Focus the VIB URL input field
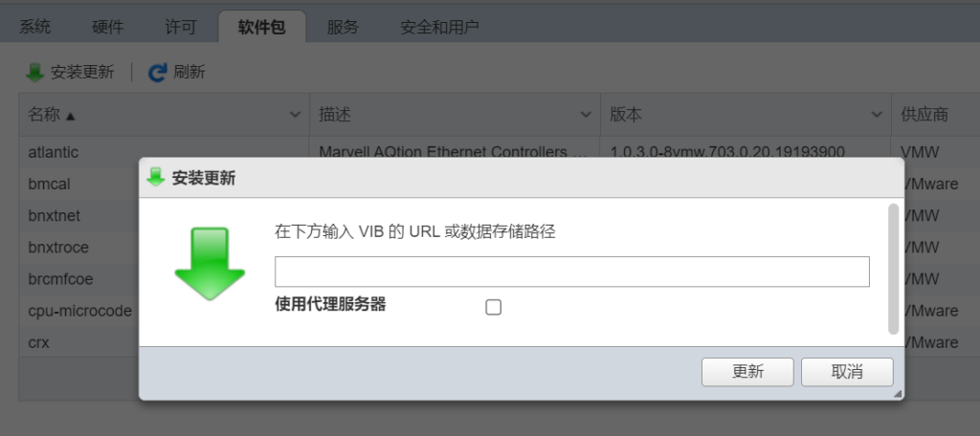The image size is (980, 436). point(572,272)
